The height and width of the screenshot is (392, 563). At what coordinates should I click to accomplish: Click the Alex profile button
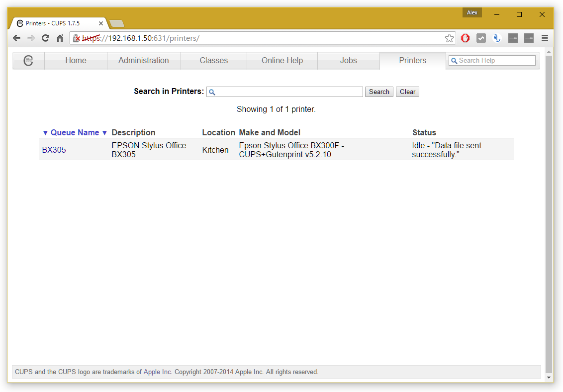pyautogui.click(x=472, y=12)
